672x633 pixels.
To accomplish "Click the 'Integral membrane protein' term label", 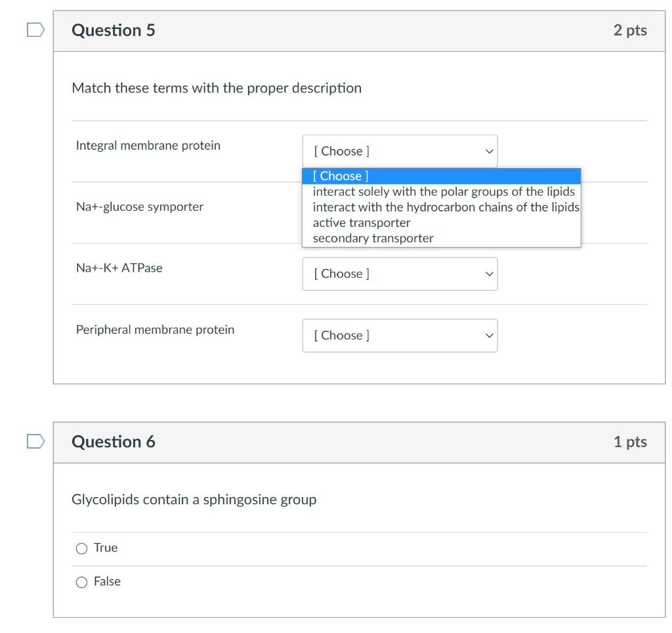I will pyautogui.click(x=148, y=146).
